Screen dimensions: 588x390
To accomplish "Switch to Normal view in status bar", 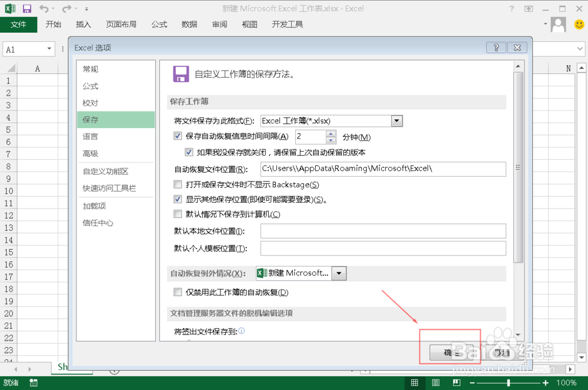I will pyautogui.click(x=415, y=382).
